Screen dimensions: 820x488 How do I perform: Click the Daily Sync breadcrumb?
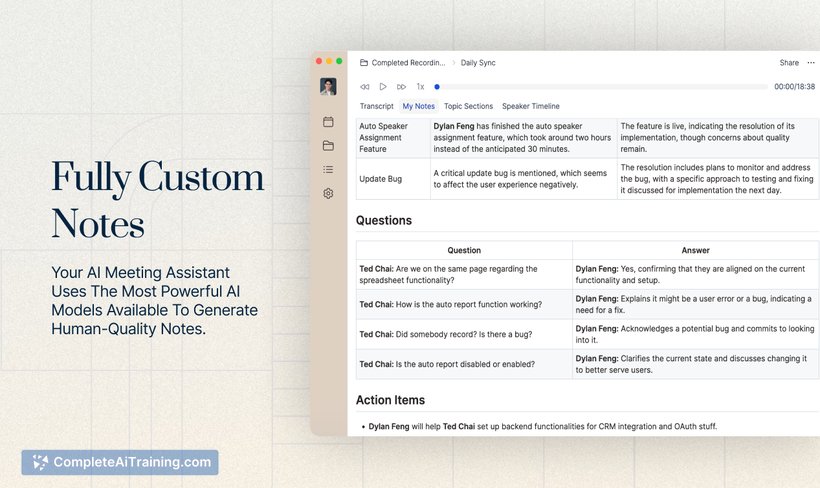click(478, 63)
